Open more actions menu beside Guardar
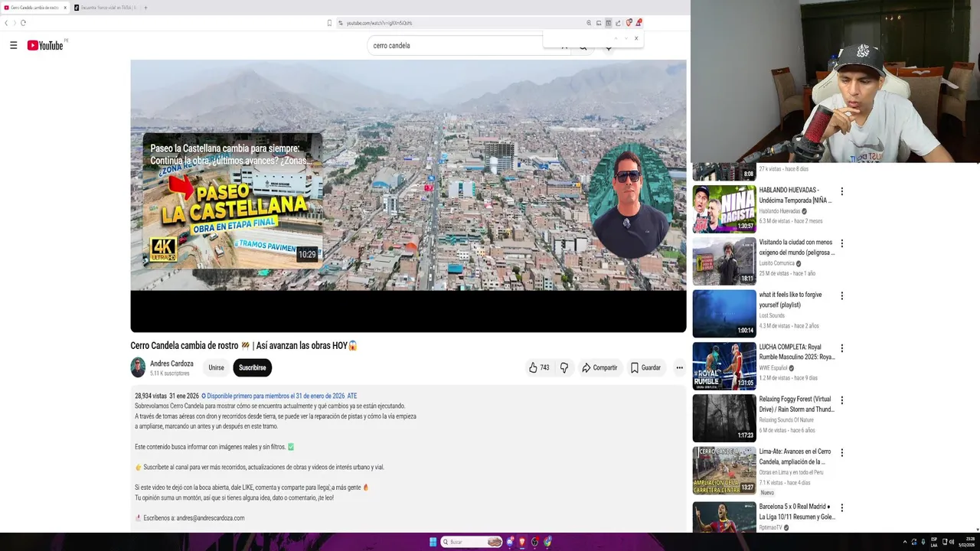 point(679,368)
